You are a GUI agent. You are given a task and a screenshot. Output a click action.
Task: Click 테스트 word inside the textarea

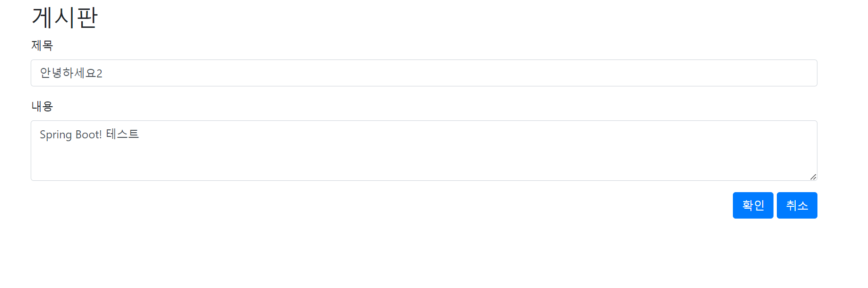click(x=122, y=134)
